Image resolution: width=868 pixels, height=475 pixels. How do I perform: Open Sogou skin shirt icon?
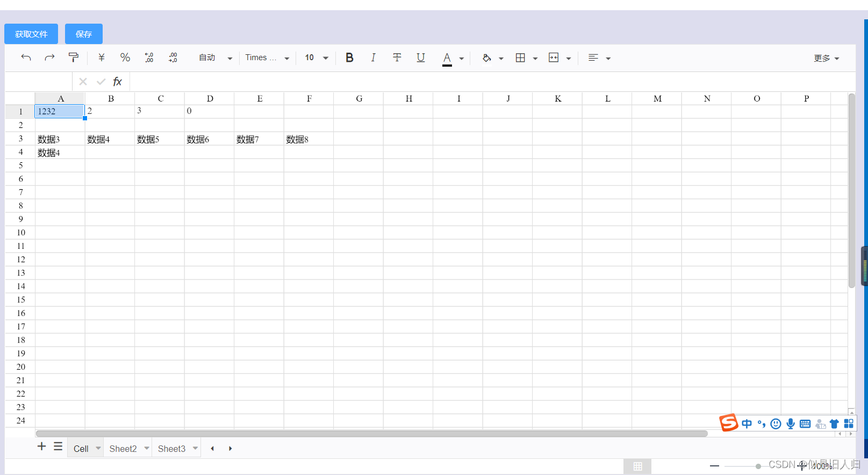click(834, 424)
